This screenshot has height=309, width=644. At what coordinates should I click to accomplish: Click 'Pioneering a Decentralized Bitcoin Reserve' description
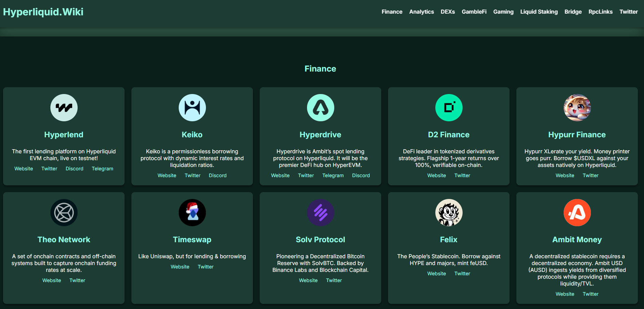point(320,263)
